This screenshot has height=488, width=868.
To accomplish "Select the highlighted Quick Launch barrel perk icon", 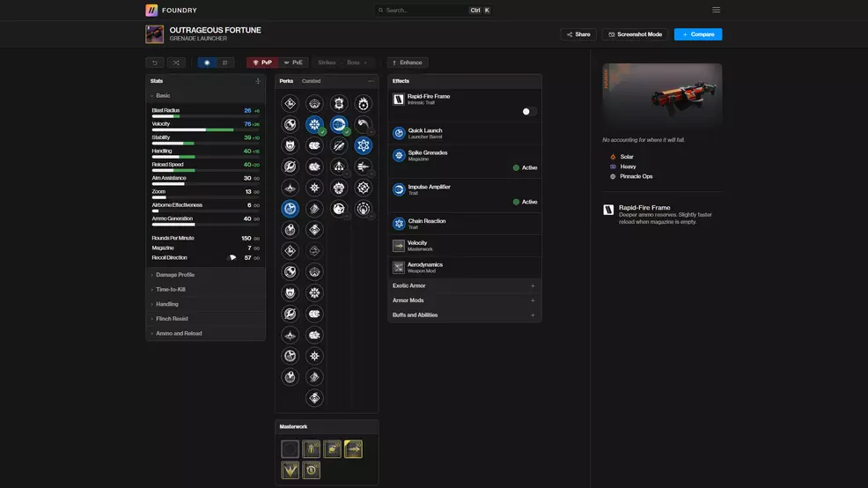I will point(291,209).
